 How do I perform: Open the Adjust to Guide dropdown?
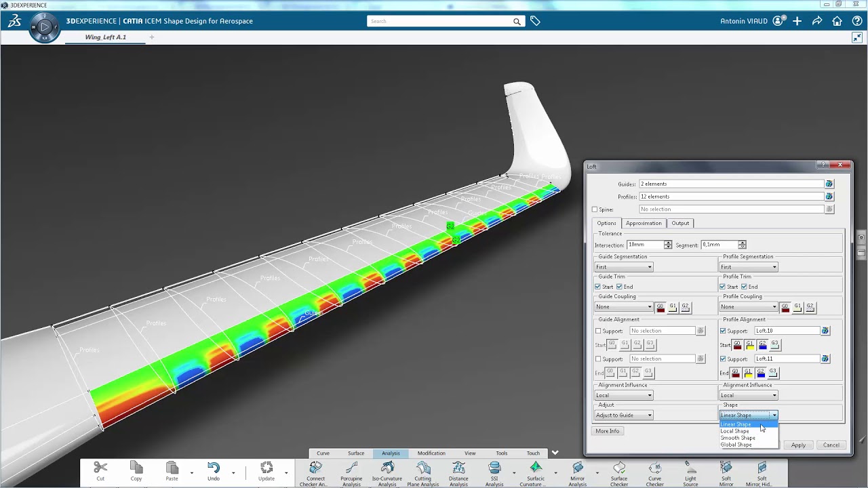(x=623, y=415)
